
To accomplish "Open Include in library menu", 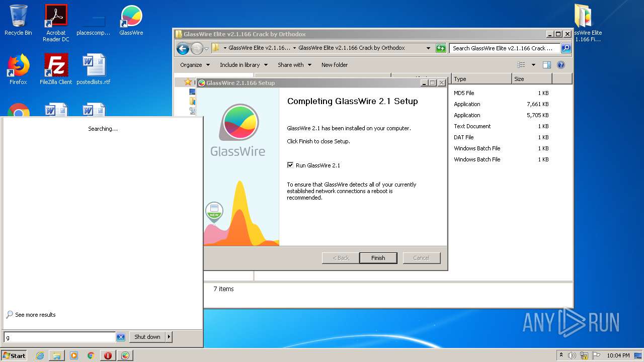I will point(244,65).
